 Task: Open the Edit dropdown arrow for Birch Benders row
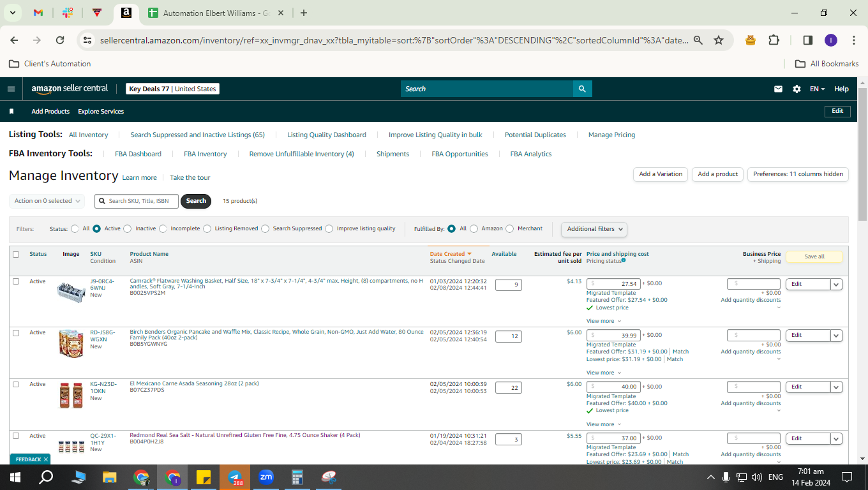837,335
